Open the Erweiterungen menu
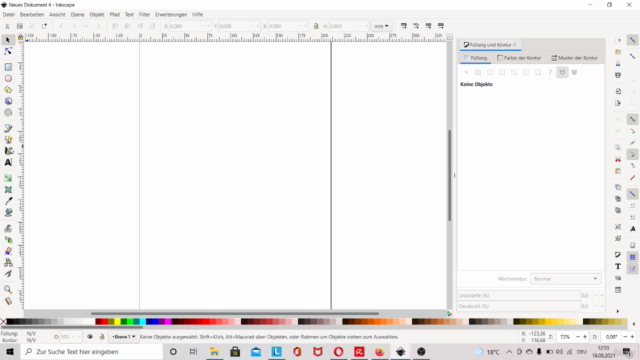Screen dimensions: 640x360 click(171, 15)
